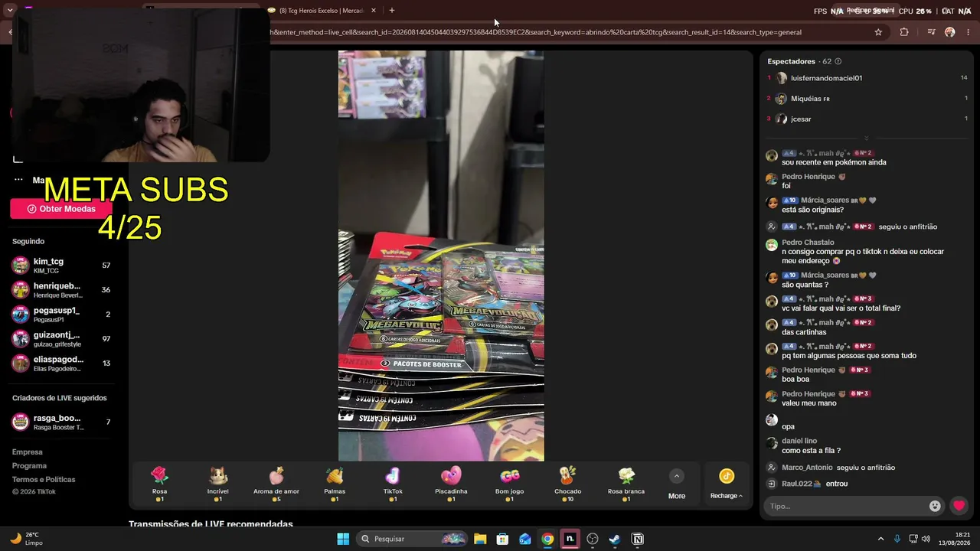Bookmark this page with the star icon

pos(878,32)
